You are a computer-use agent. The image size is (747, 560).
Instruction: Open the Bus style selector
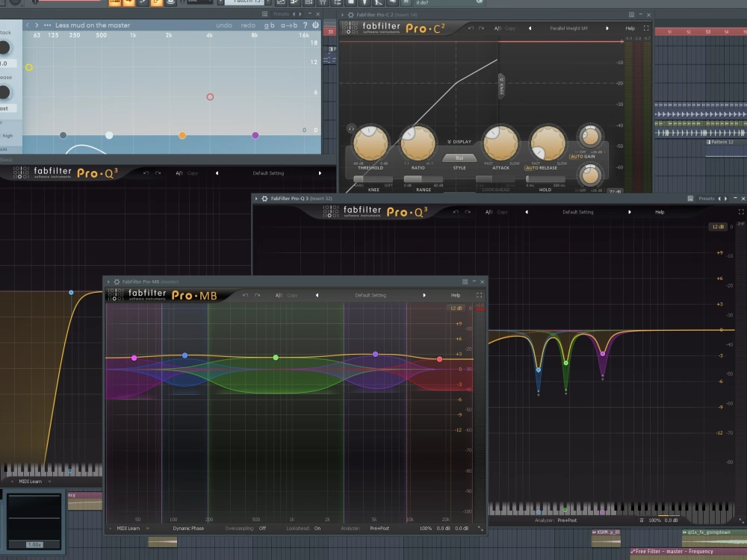pos(459,158)
